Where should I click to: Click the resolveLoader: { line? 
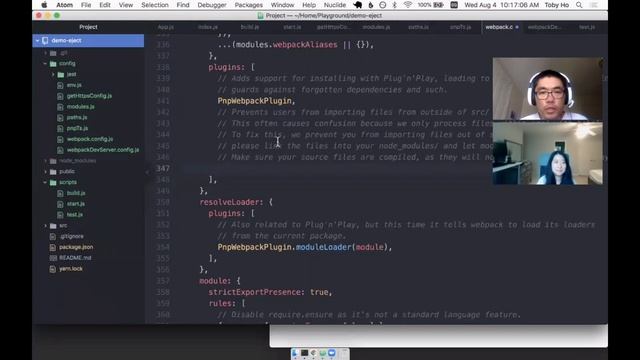pyautogui.click(x=236, y=202)
